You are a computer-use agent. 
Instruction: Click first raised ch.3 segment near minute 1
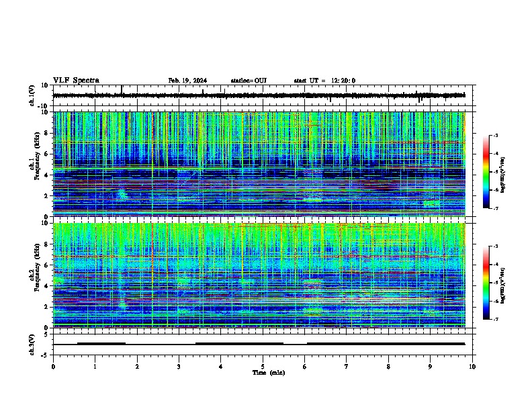pos(101,344)
